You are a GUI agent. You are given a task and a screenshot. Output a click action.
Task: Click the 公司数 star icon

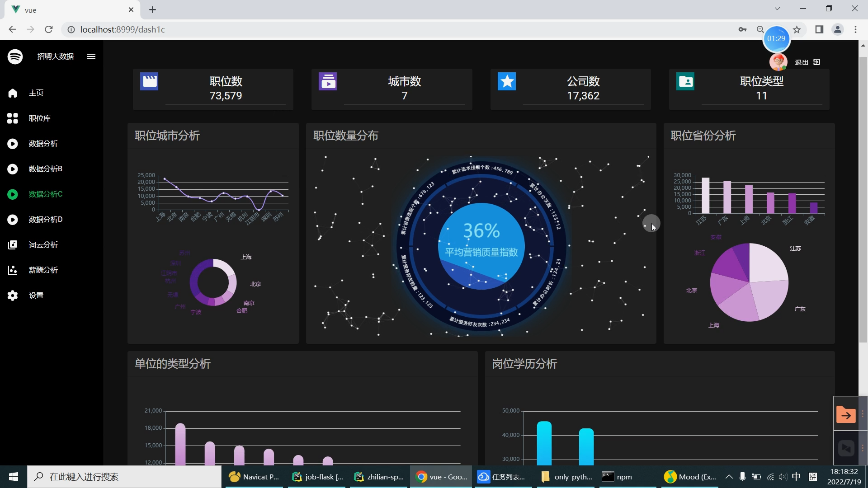(x=507, y=82)
